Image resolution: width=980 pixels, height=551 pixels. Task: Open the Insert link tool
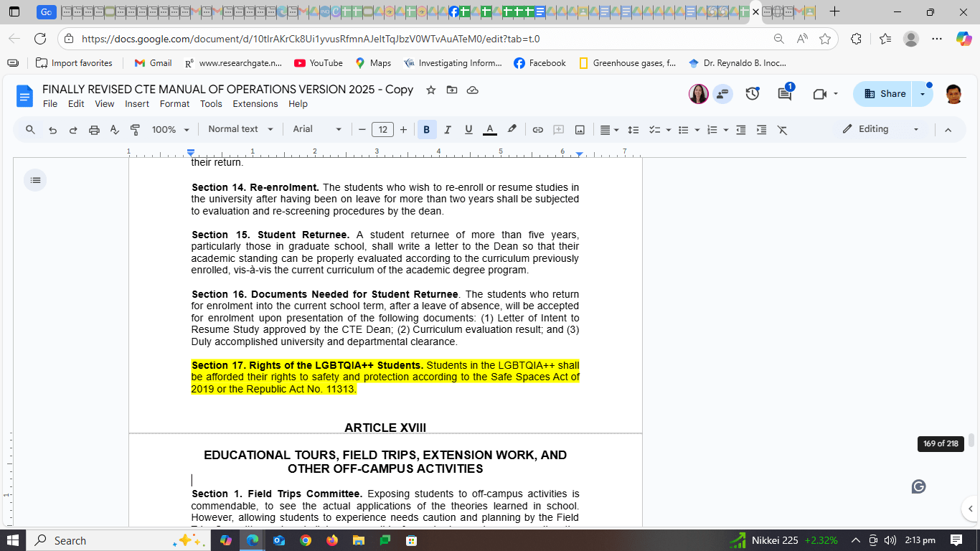click(x=537, y=130)
